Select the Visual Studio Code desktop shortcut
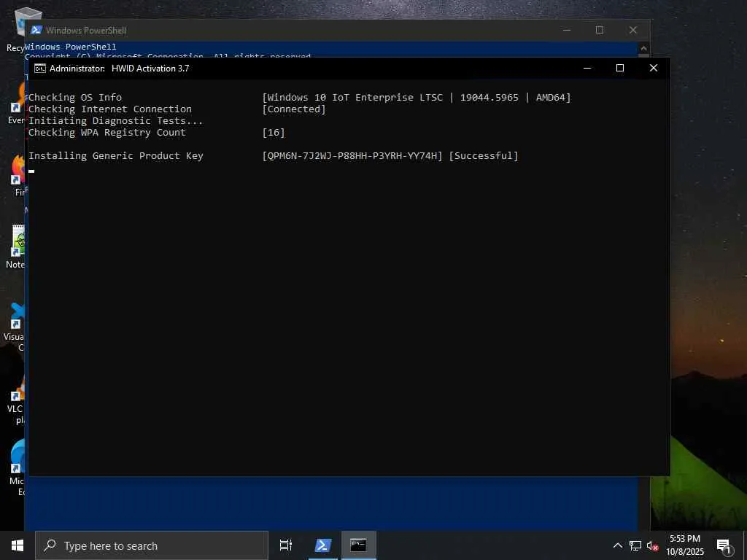Screen dimensions: 747x560 coord(15,326)
